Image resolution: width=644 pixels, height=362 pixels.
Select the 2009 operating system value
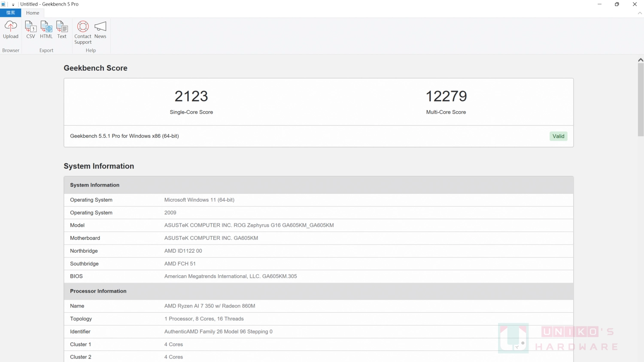170,213
